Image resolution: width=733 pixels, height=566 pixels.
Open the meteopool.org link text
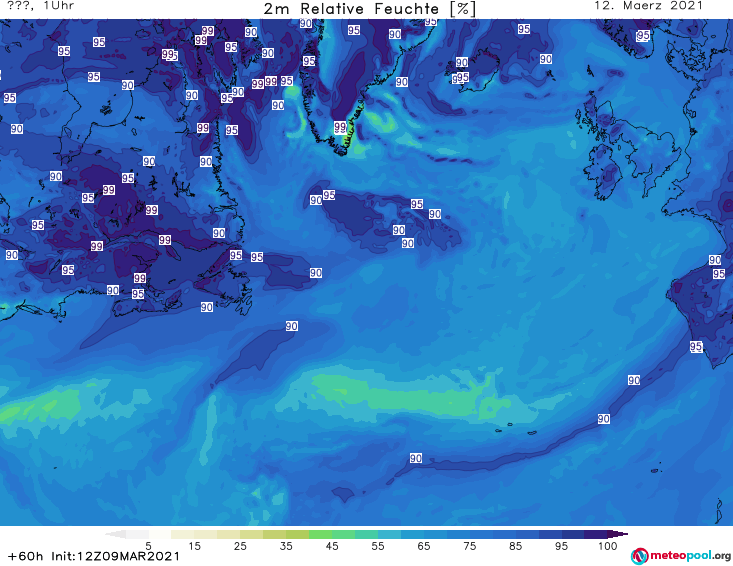(690, 555)
